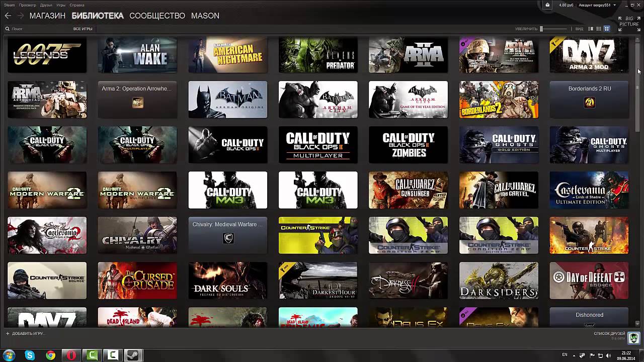Select Call of Juarez Gunslinger tile

tap(408, 190)
